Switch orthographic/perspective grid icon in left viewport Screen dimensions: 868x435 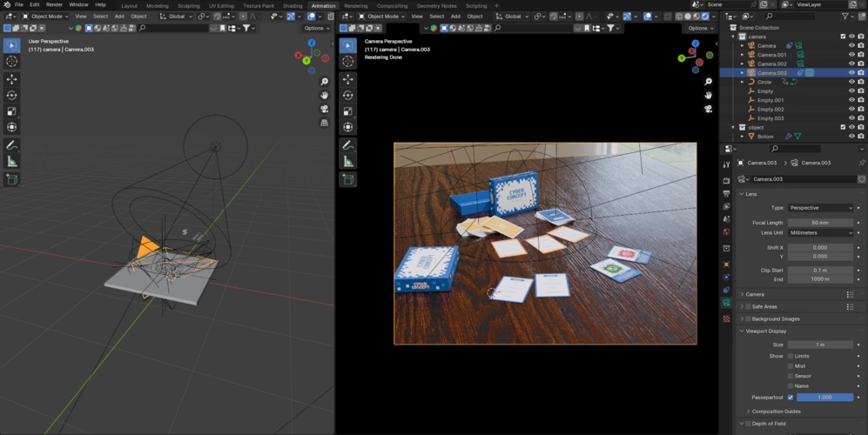(325, 123)
